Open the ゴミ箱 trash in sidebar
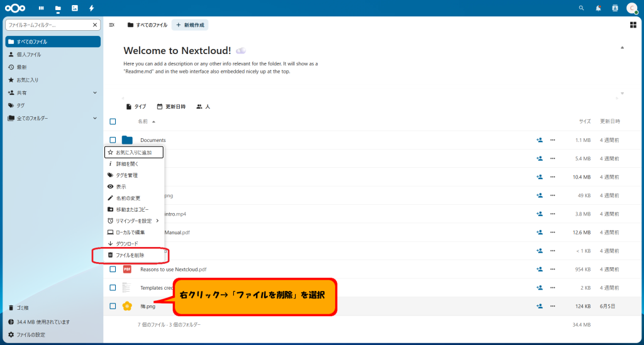Viewport: 644px width, 345px height. pos(22,308)
